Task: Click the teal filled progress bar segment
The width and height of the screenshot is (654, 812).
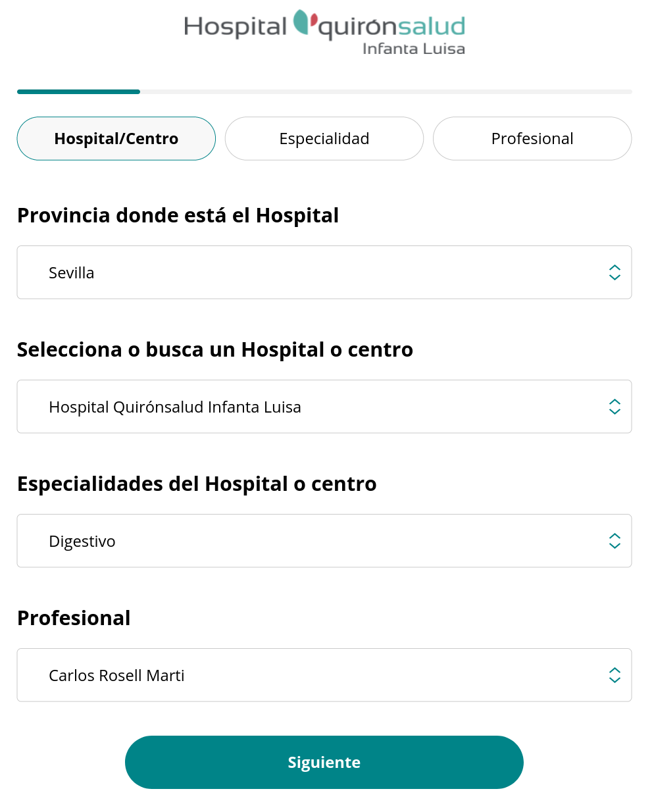Action: tap(78, 91)
